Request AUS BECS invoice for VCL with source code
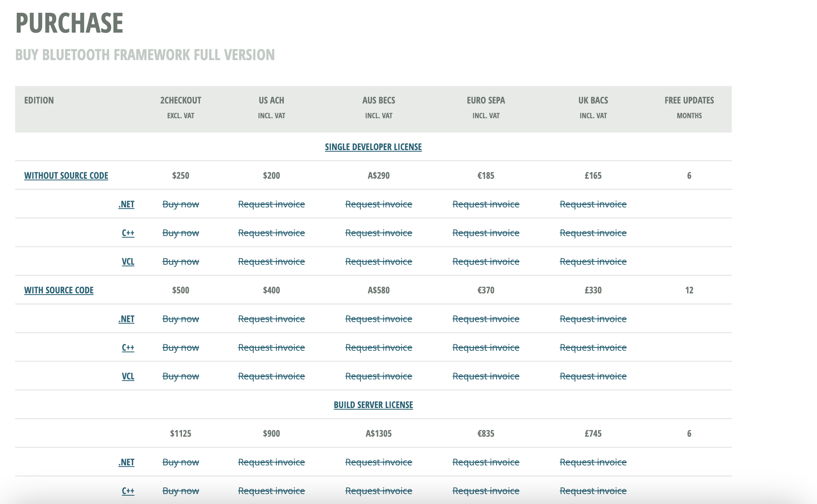 pos(379,376)
